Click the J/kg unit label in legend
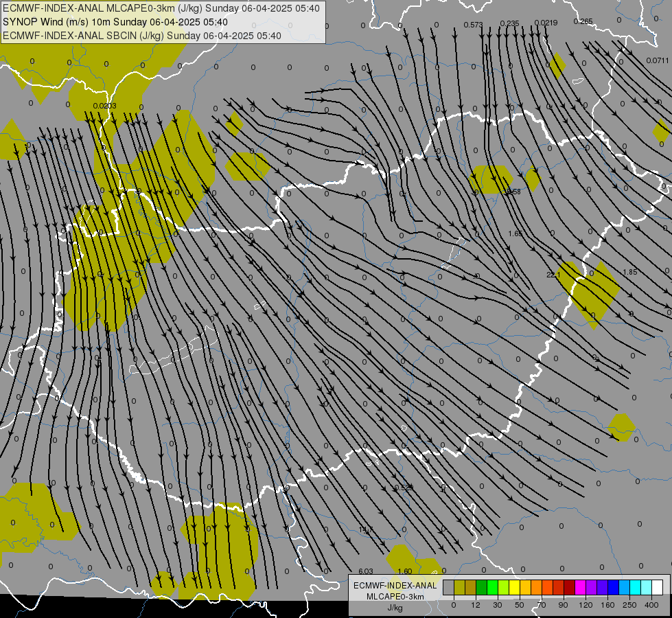This screenshot has width=672, height=618. (x=395, y=608)
